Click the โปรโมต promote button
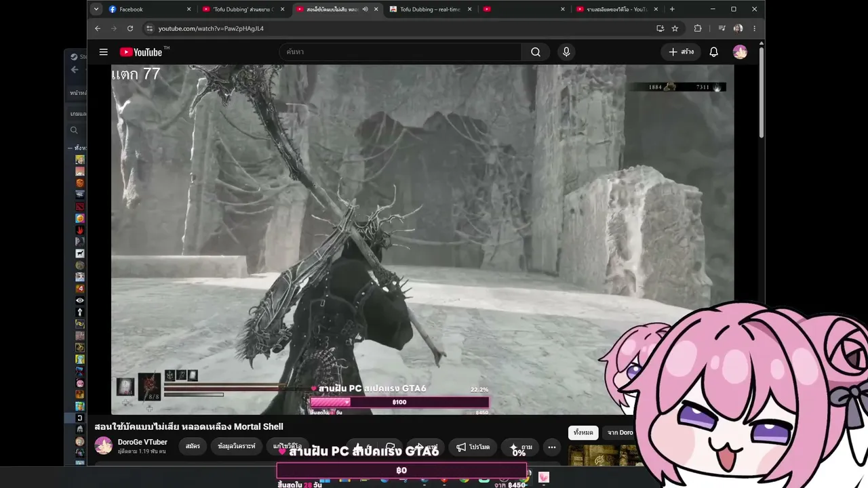 tap(473, 447)
